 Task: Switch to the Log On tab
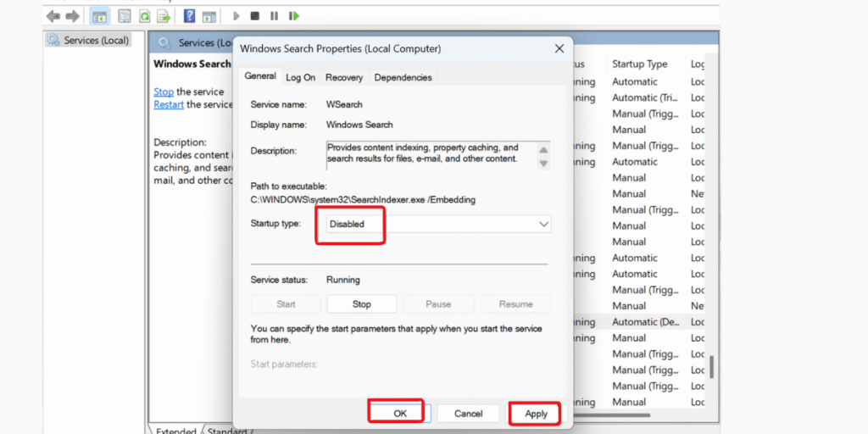tap(301, 77)
